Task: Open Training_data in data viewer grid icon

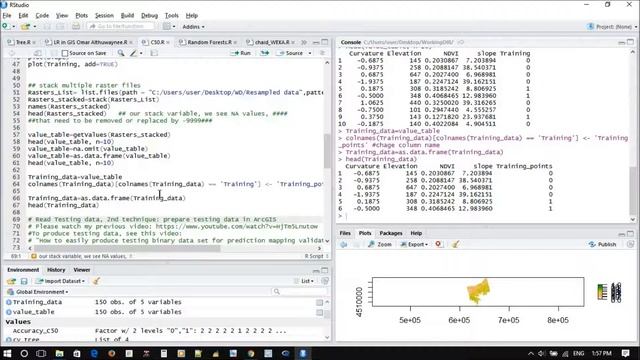Action: click(320, 302)
